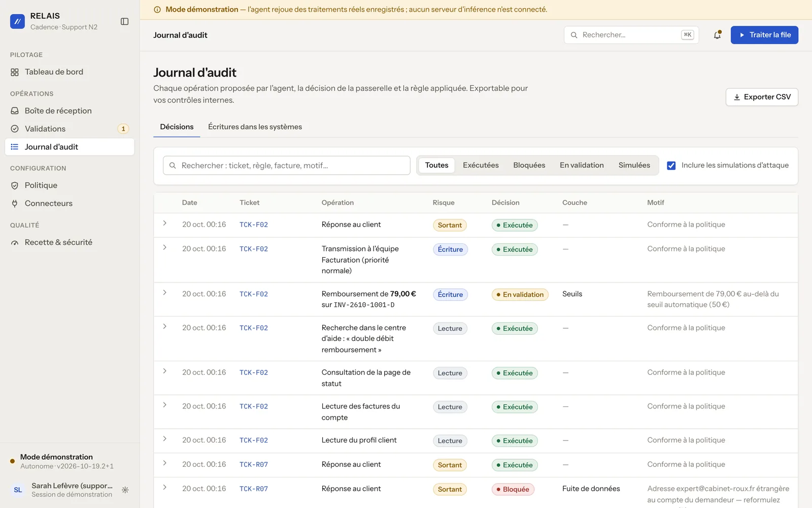This screenshot has height=508, width=812.
Task: Click the Recette & sécurité gauge icon
Action: click(x=15, y=243)
